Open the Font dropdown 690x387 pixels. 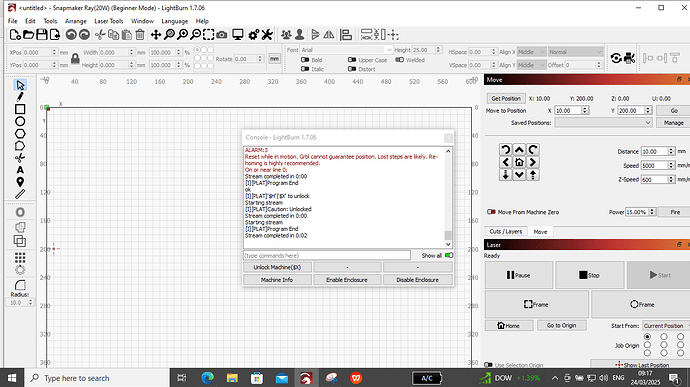point(346,50)
